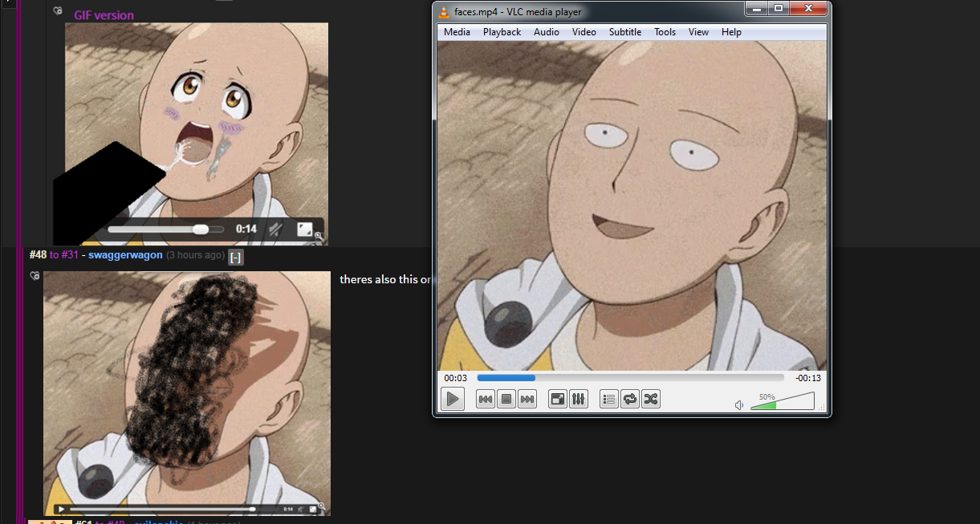The image size is (980, 524).
Task: Stop playback in VLC
Action: tap(506, 399)
